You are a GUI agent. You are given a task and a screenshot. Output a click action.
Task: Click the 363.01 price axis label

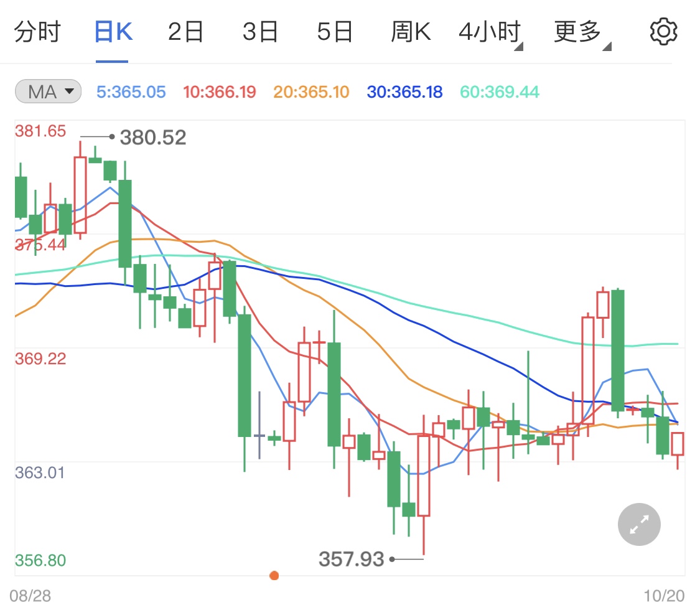tap(40, 472)
